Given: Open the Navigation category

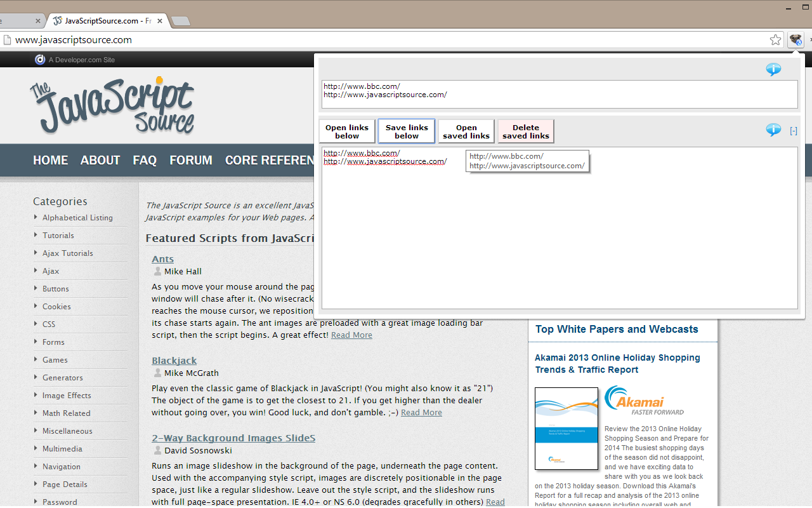Looking at the screenshot, I should [62, 467].
